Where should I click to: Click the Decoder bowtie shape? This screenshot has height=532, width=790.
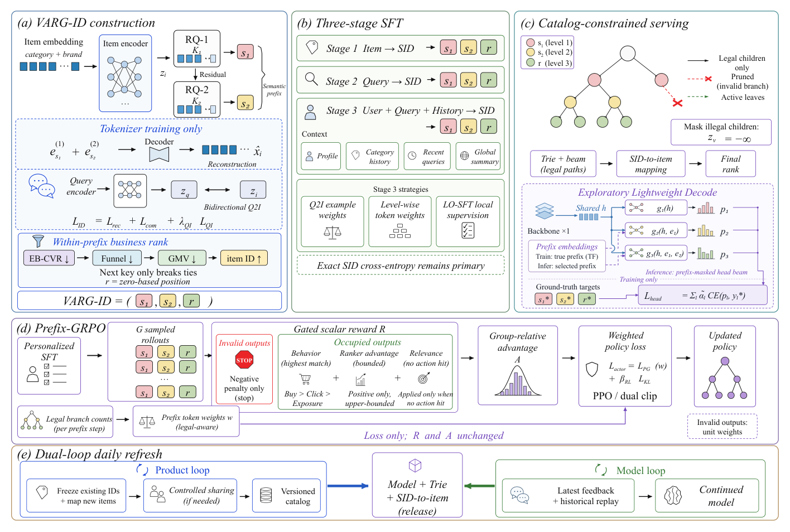[159, 154]
